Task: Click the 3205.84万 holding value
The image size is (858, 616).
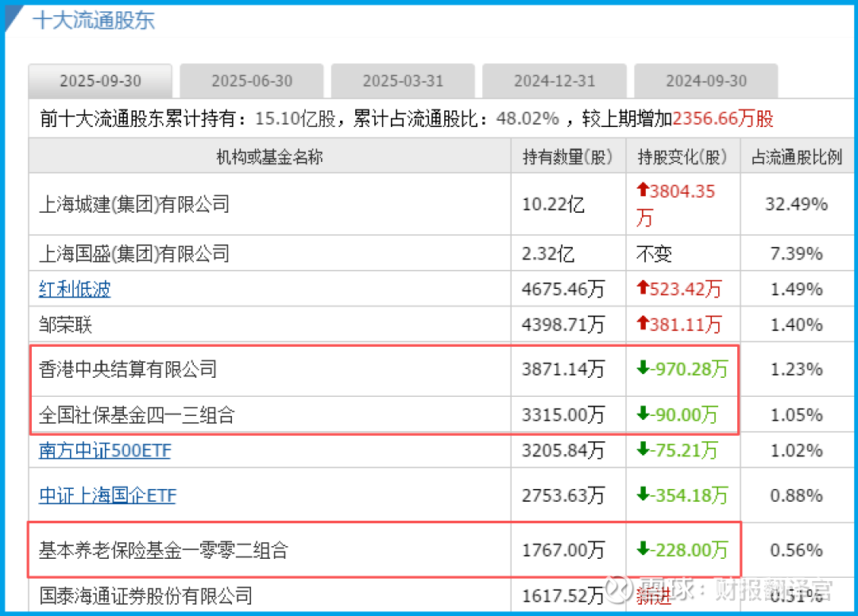Action: click(563, 450)
